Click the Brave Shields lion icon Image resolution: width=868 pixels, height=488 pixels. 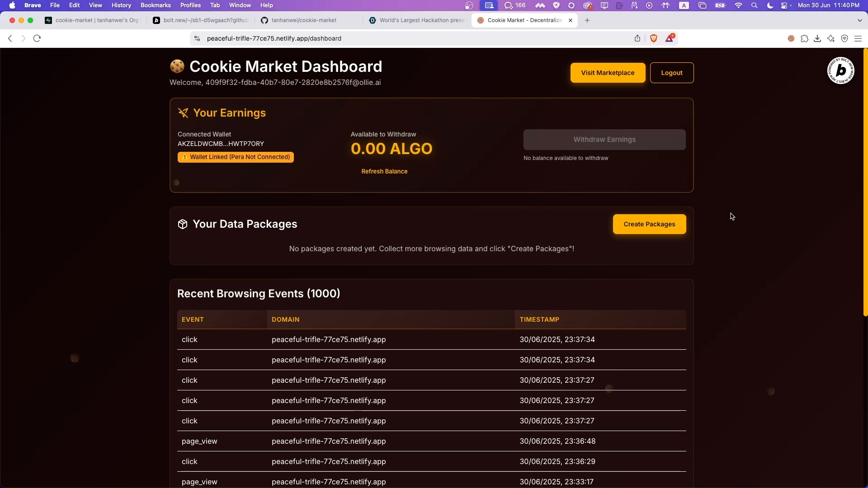[x=653, y=38]
